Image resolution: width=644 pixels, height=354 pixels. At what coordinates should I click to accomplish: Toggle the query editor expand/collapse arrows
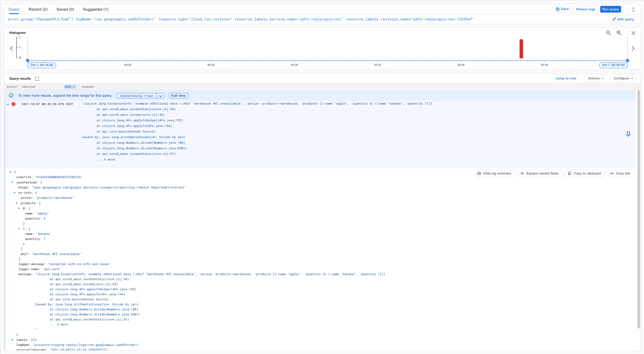[x=633, y=9]
